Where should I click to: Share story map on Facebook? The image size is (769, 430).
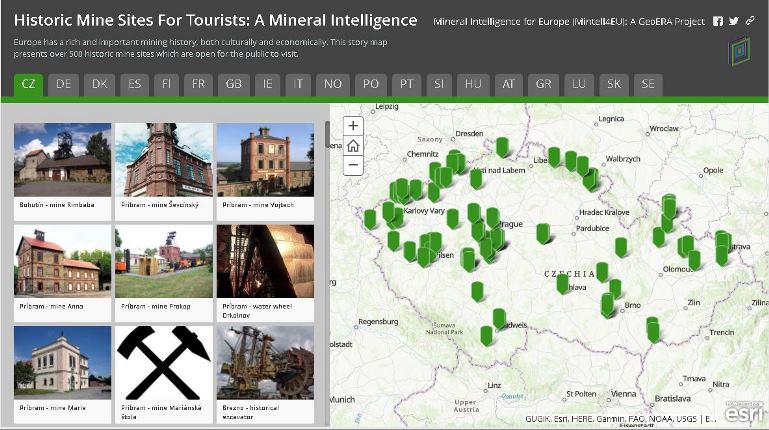(718, 21)
